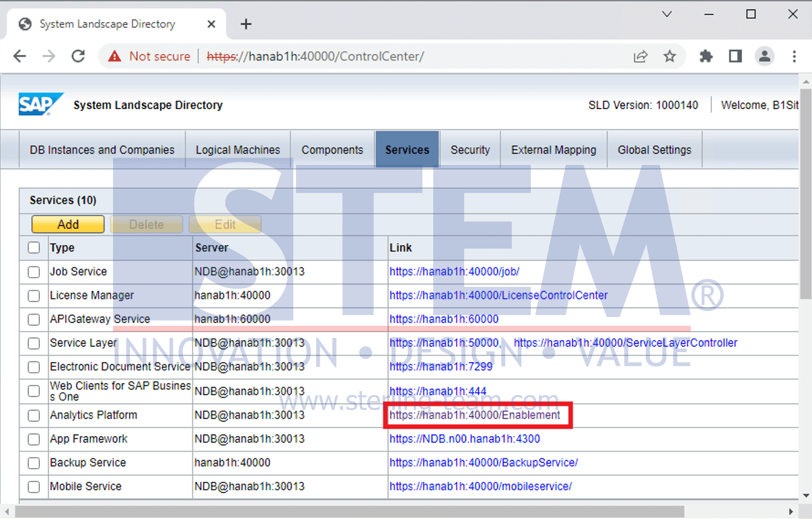Click the SLD Version: 1000140 text
The height and width of the screenshot is (519, 812).
643,105
